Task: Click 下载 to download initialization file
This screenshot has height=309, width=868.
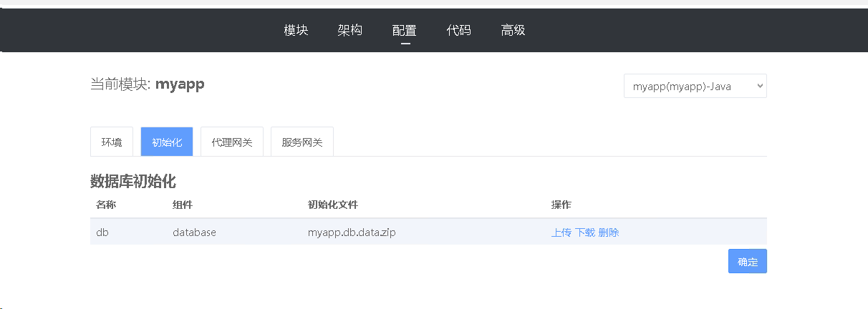Action: point(585,232)
